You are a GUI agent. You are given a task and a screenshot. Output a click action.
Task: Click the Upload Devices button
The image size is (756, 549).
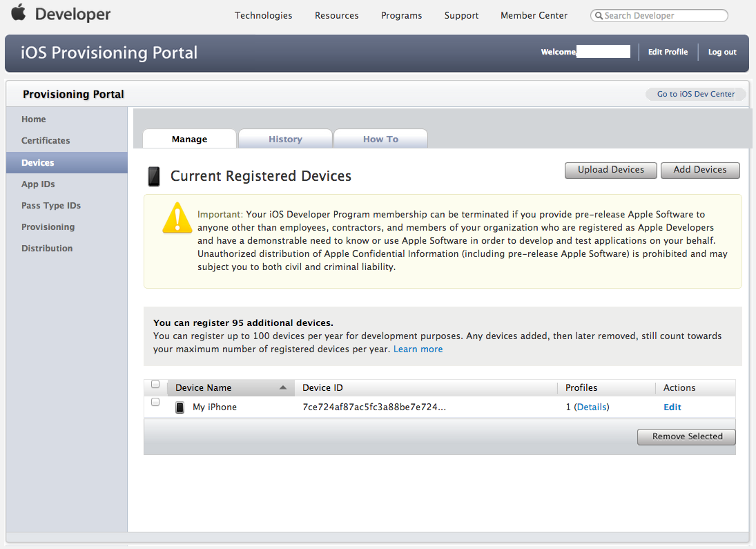pos(611,170)
